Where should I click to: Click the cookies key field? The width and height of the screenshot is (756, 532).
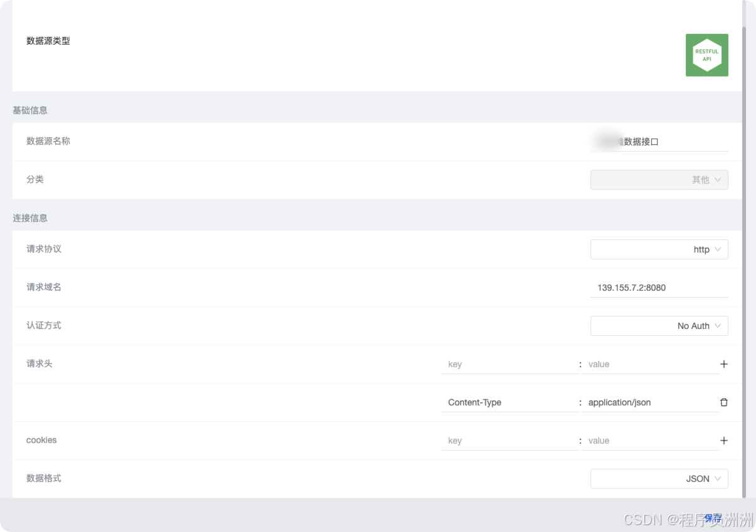pyautogui.click(x=509, y=441)
